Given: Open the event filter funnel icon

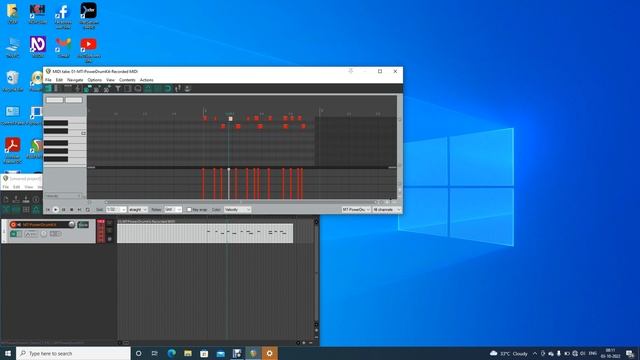Looking at the screenshot, I should [118, 89].
